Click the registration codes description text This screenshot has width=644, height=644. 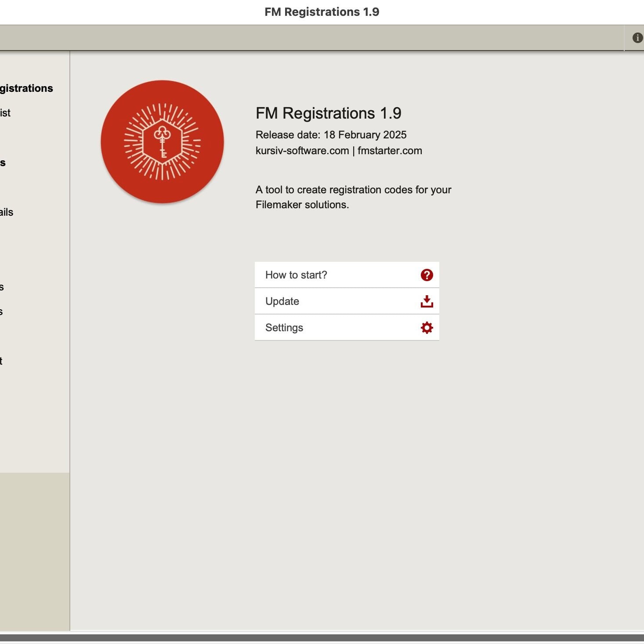click(353, 197)
